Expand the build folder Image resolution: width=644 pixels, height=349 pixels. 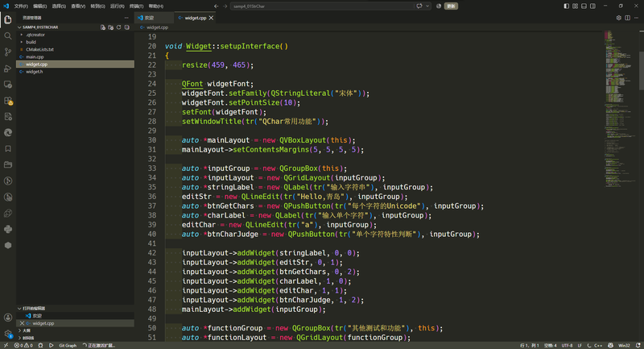click(75, 42)
